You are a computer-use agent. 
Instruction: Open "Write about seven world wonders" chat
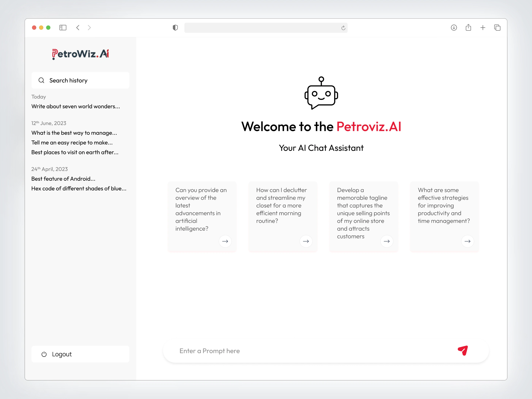pyautogui.click(x=75, y=106)
